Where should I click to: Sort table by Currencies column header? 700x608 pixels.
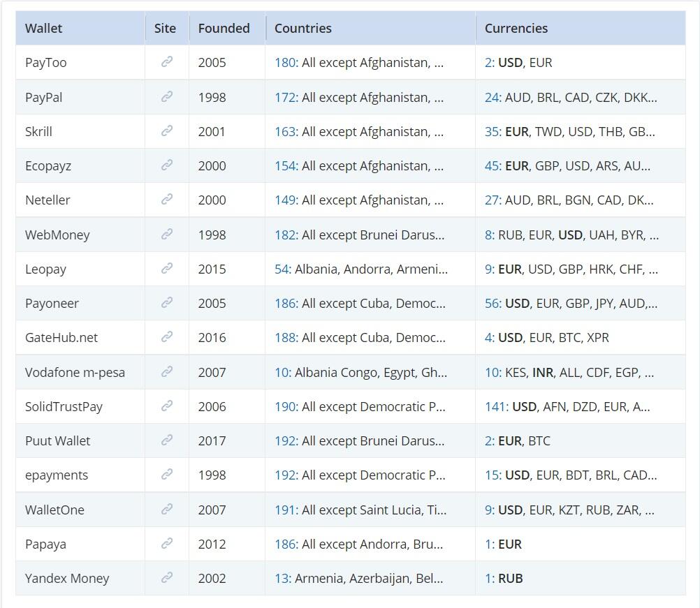pos(581,28)
